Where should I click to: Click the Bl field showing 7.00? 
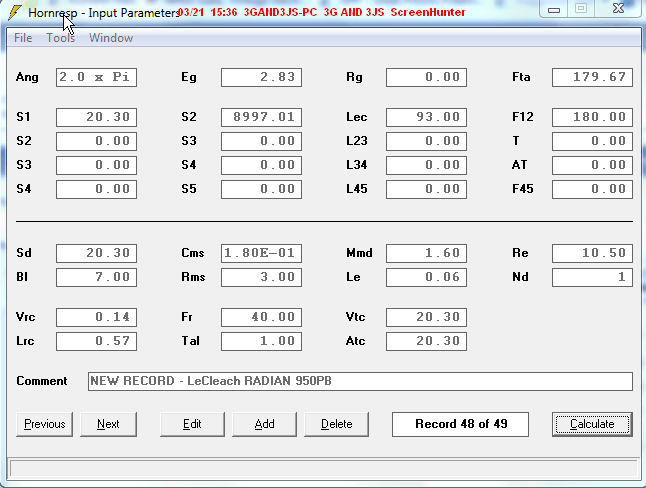pos(96,277)
